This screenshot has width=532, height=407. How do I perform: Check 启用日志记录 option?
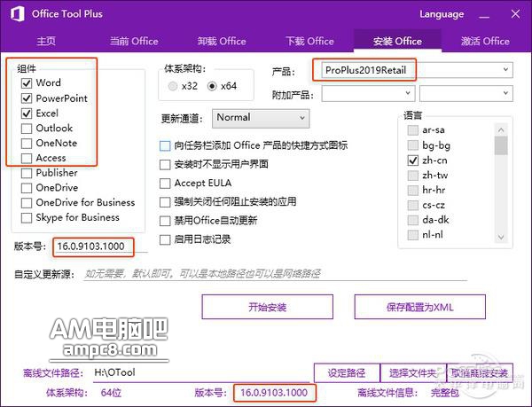point(165,239)
